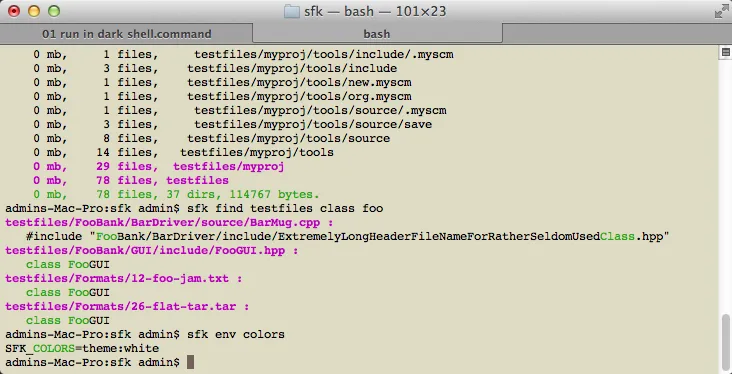Click the split pane icon above scrollbar
This screenshot has height=374, width=732.
(726, 52)
